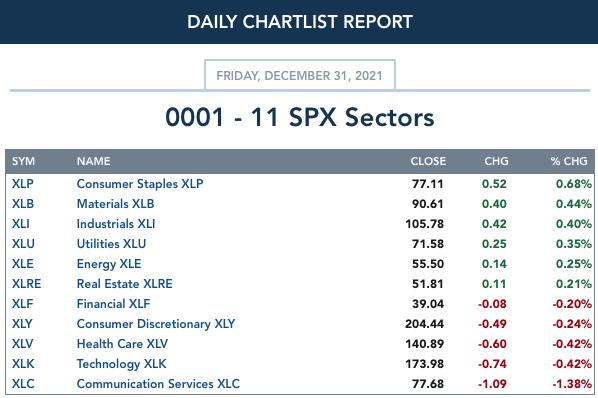Click the 0001 - 11 SPX Sectors title
This screenshot has width=598, height=398.
click(x=300, y=117)
